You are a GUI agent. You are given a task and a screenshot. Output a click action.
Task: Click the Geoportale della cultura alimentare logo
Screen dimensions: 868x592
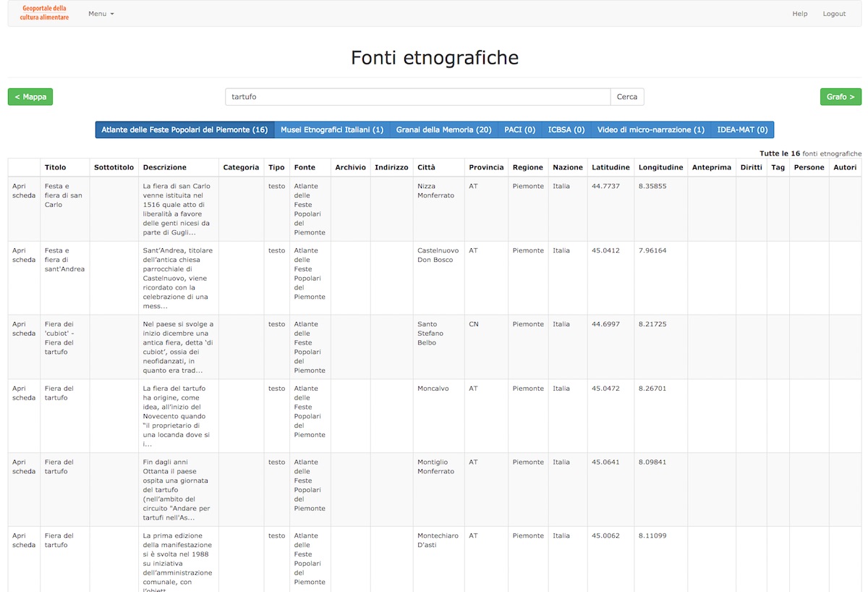[44, 13]
